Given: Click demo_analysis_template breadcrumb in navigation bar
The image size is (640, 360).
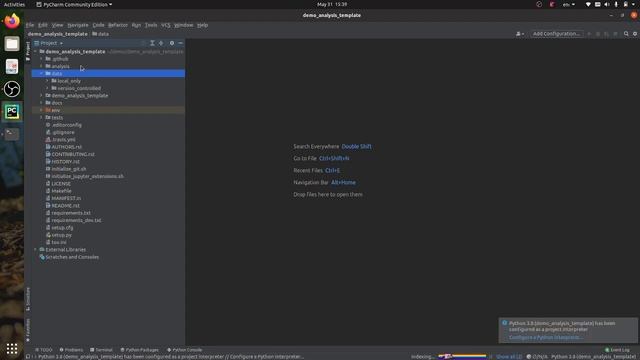Looking at the screenshot, I should pos(58,34).
